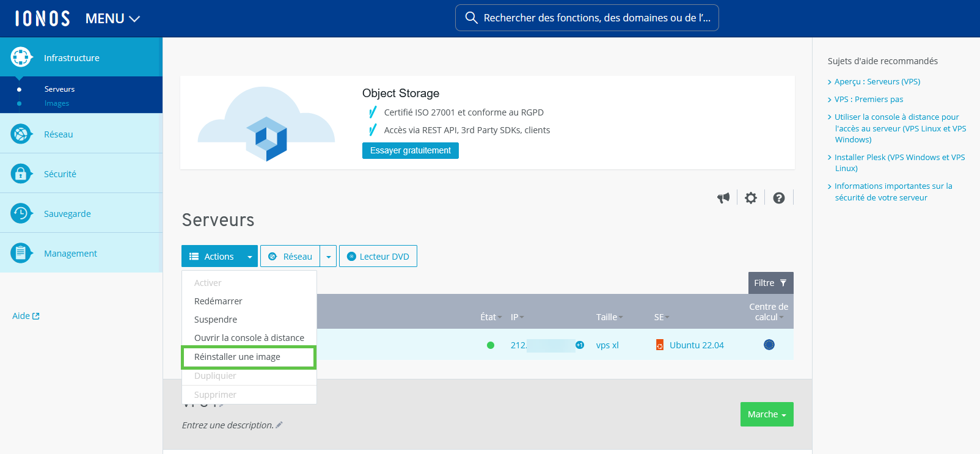Click the Sauvegarde clock icon
This screenshot has height=454, width=980.
click(x=21, y=213)
